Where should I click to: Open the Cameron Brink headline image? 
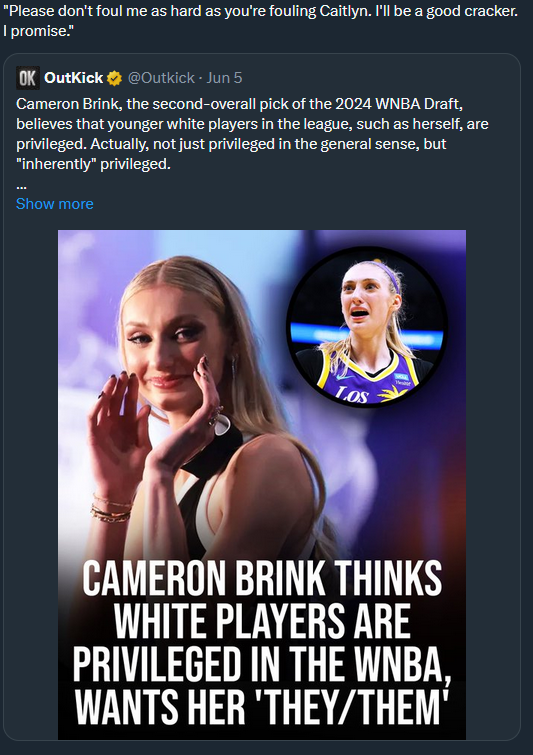tap(262, 484)
